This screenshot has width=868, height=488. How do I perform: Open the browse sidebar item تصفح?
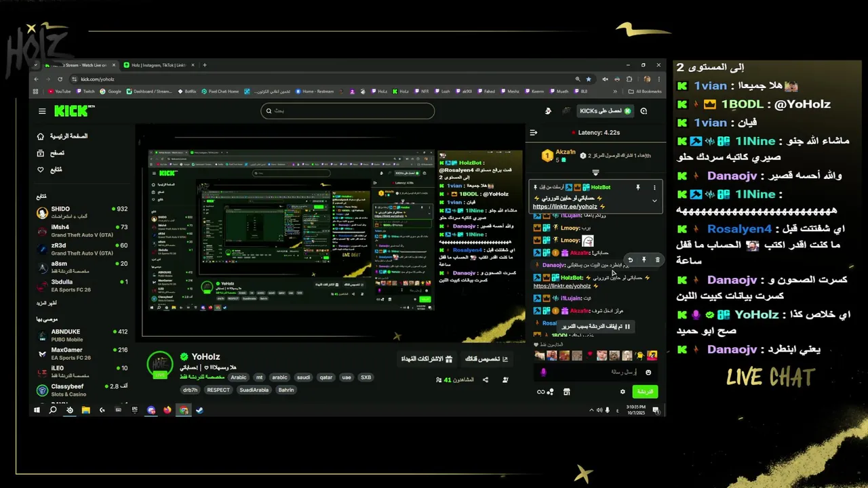pyautogui.click(x=51, y=153)
